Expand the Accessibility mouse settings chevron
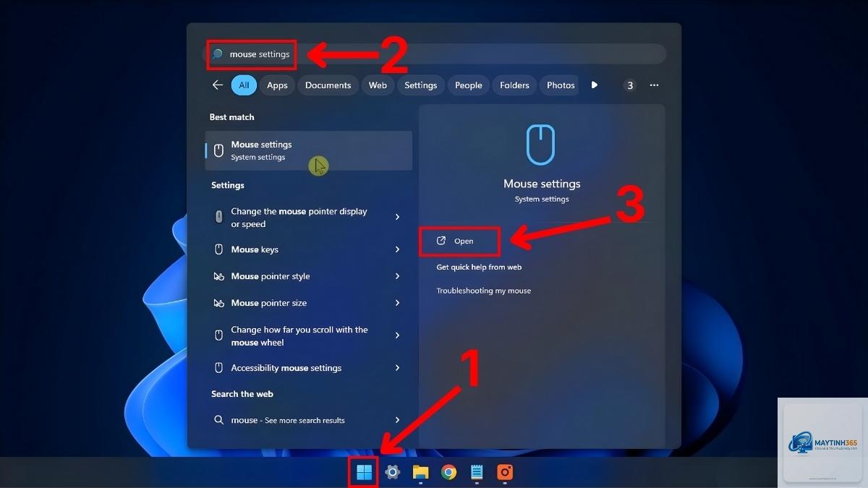The width and height of the screenshot is (868, 488). 397,368
